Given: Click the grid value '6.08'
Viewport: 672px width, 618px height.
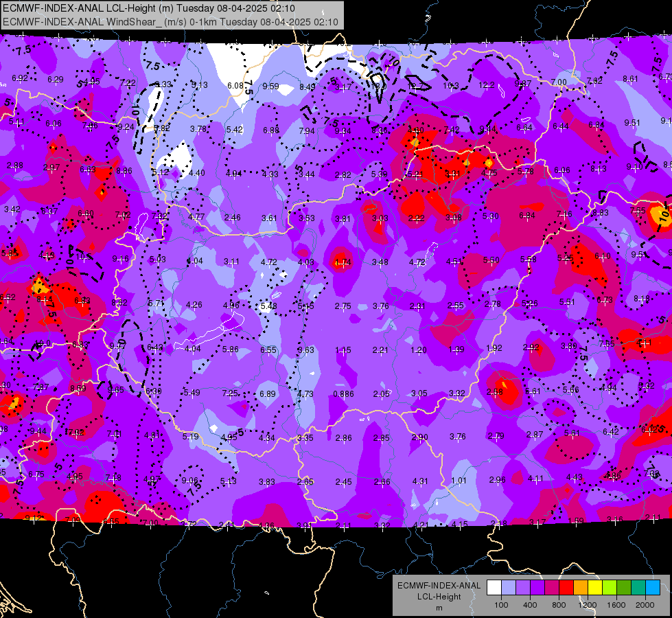Looking at the screenshot, I should [235, 86].
